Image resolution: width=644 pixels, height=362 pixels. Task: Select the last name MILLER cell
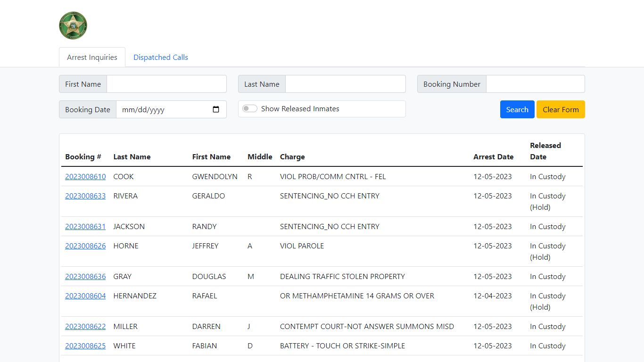124,326
